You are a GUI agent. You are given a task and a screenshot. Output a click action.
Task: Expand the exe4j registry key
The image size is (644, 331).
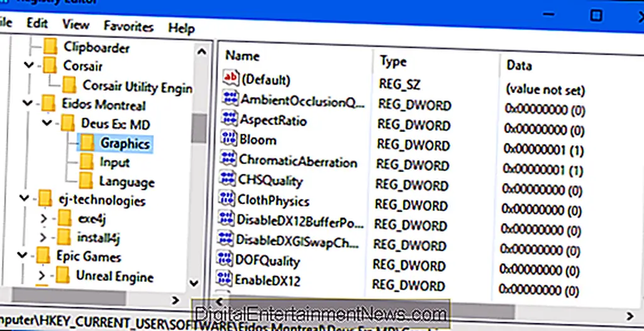pos(43,220)
